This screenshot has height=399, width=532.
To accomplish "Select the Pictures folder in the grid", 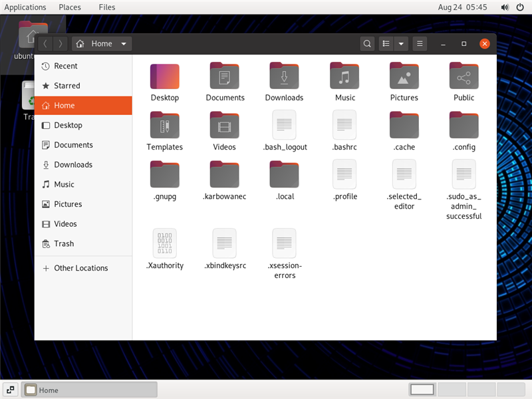I will click(x=404, y=76).
